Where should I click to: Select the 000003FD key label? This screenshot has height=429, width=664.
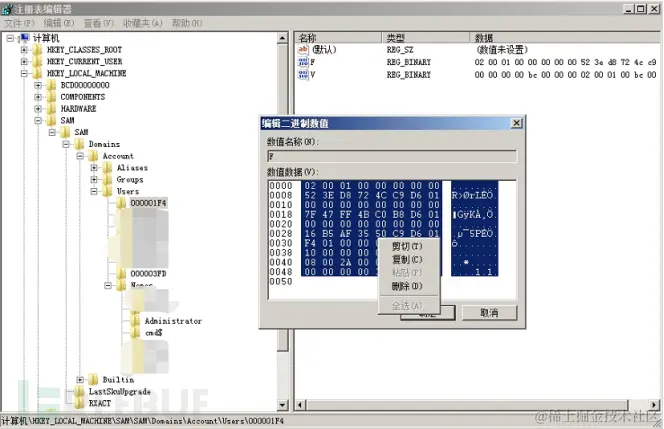tap(148, 274)
